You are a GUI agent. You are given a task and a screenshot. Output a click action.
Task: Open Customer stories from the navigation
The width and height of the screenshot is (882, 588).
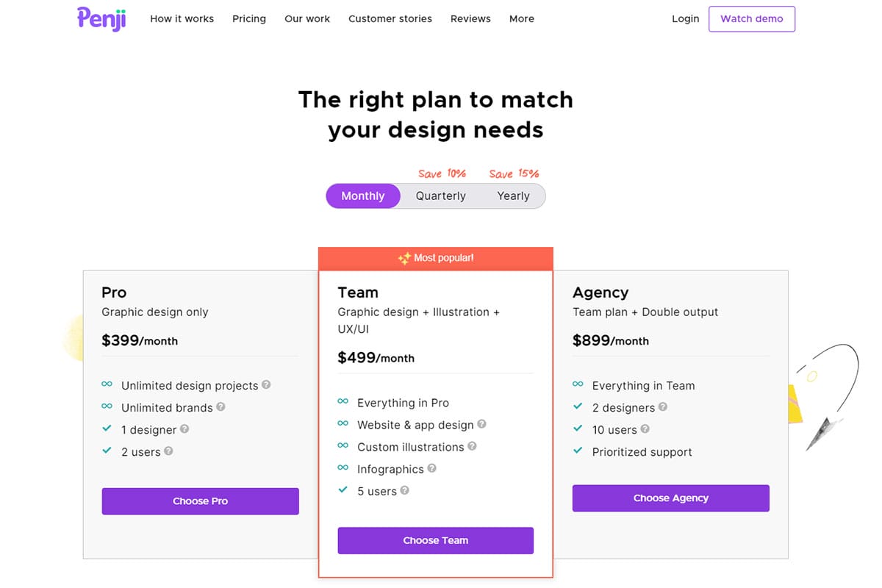[x=390, y=18]
